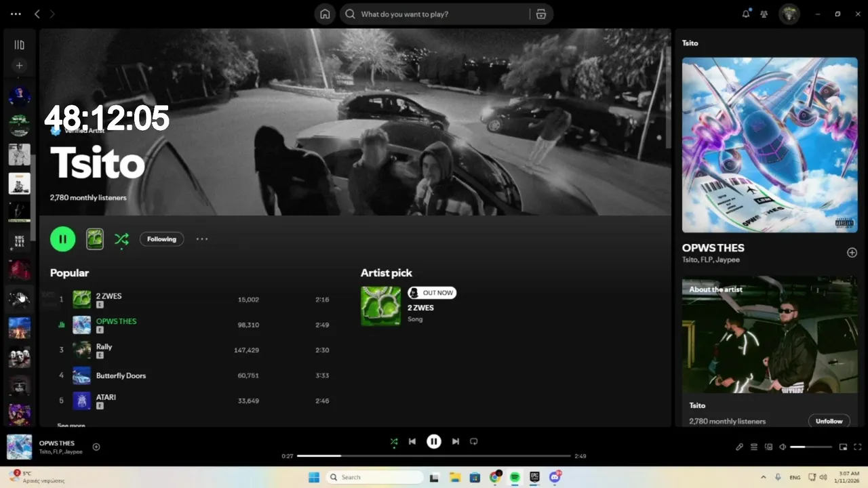The image size is (868, 488).
Task: Create a playlist with the plus icon
Action: 20,66
